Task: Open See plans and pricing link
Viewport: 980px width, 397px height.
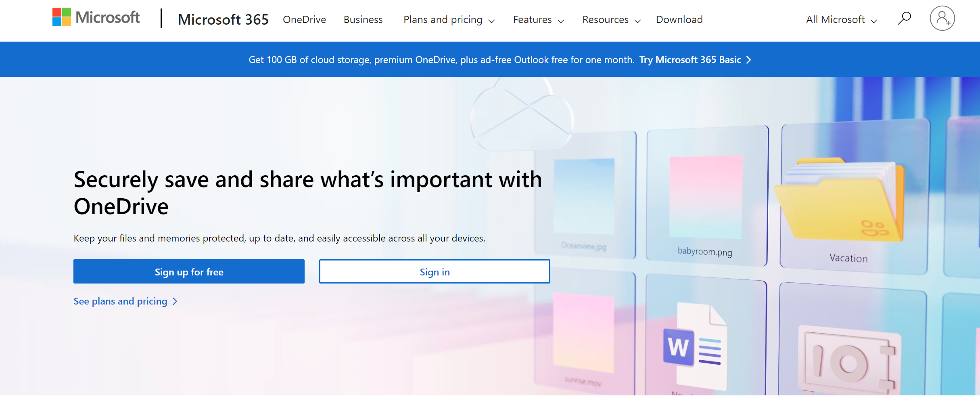Action: pos(125,301)
